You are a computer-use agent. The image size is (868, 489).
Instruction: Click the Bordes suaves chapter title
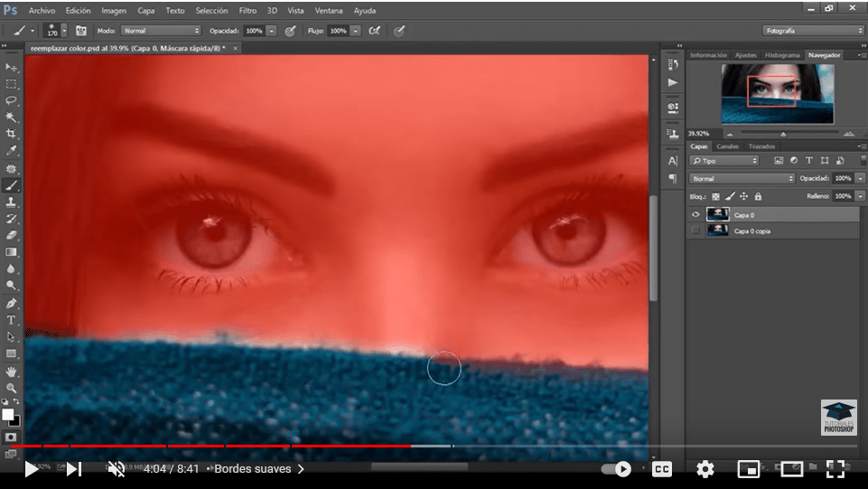tap(254, 469)
